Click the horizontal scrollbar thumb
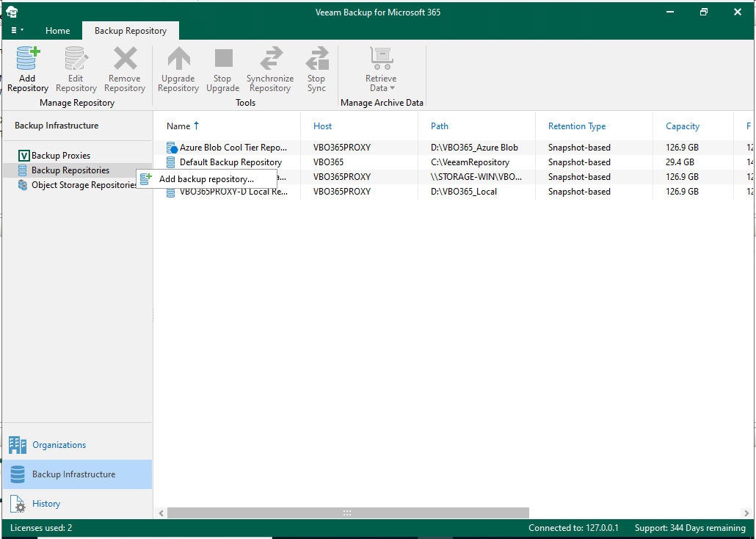The image size is (756, 539). pos(348,513)
